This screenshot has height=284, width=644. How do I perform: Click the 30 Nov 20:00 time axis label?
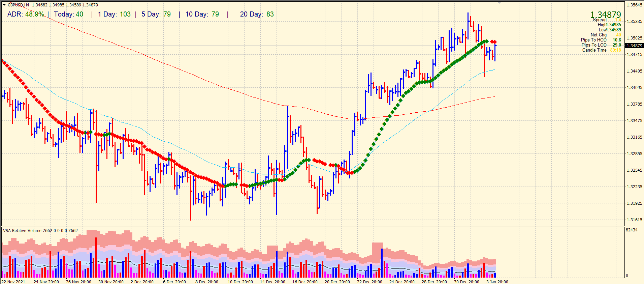coord(111,282)
